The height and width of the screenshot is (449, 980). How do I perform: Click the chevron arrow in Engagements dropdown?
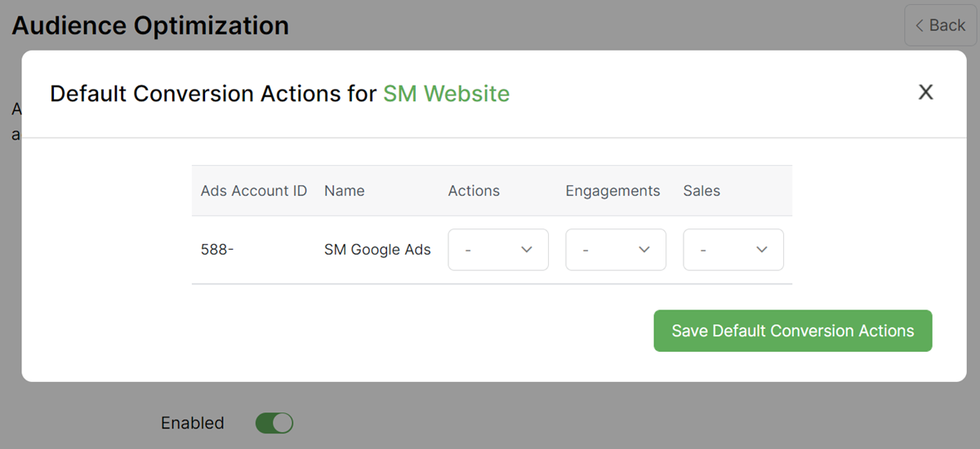644,250
